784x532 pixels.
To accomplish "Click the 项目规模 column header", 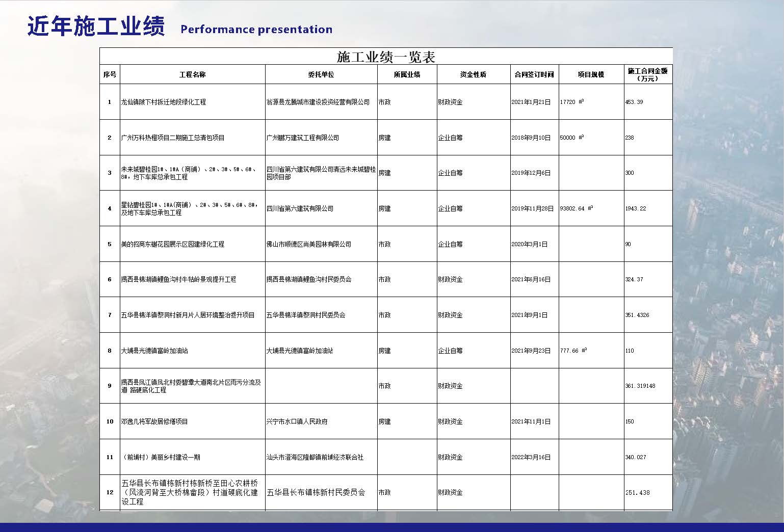I will (x=591, y=74).
